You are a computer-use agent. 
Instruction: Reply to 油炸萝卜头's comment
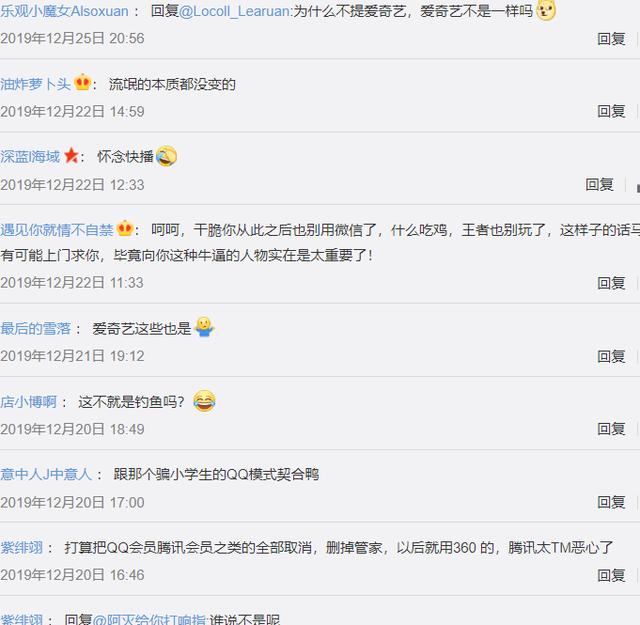click(611, 111)
